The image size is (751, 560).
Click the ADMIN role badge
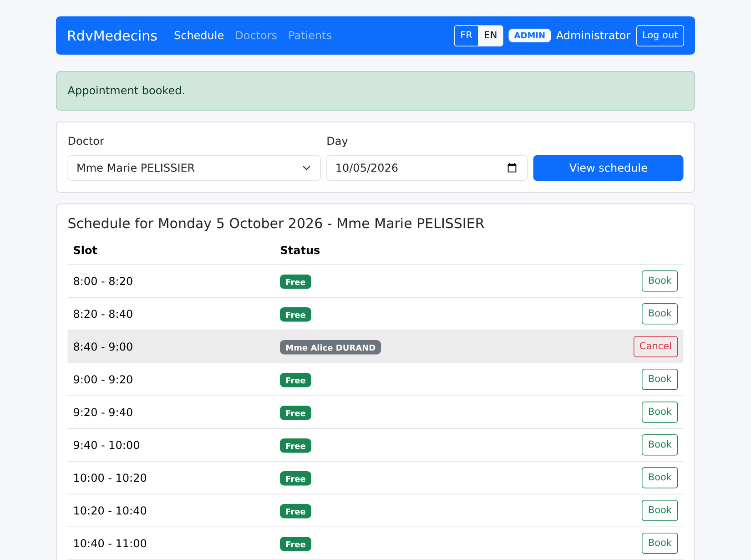[529, 36]
